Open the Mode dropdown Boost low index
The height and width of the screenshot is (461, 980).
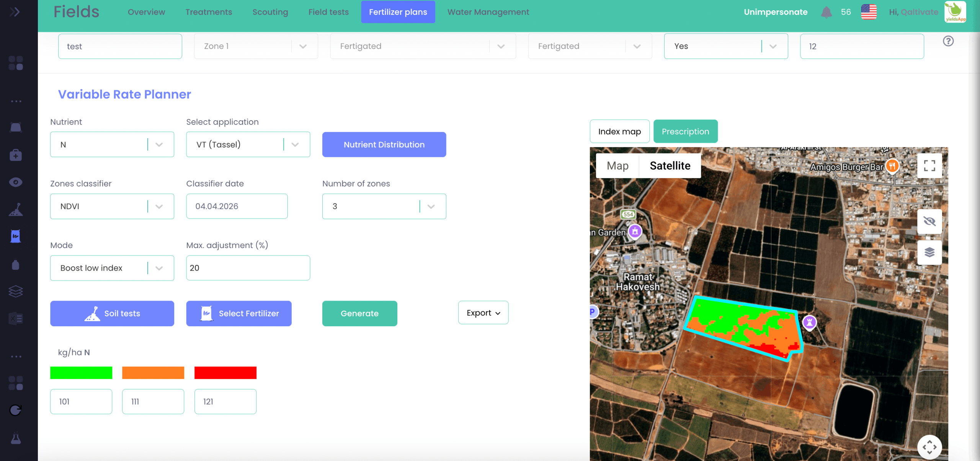112,268
